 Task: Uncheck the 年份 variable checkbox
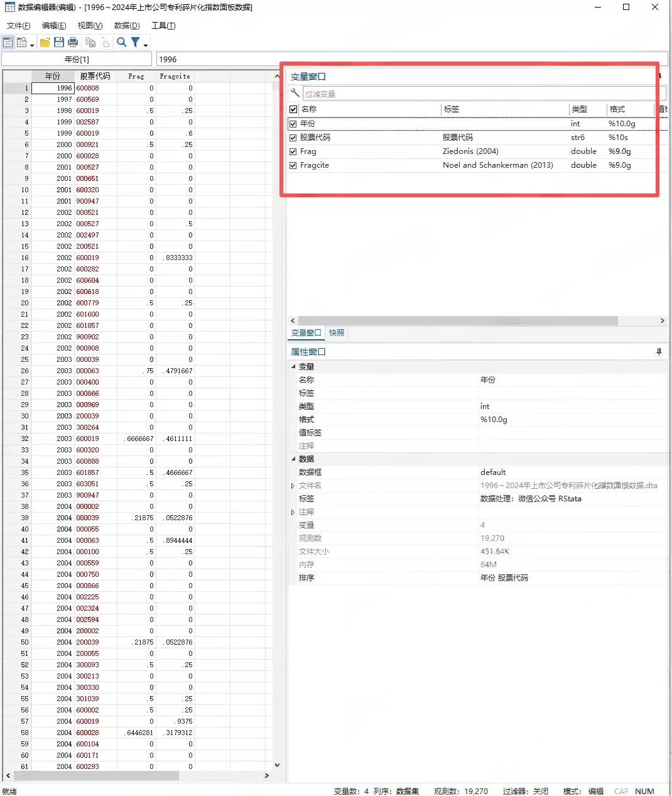[293, 124]
